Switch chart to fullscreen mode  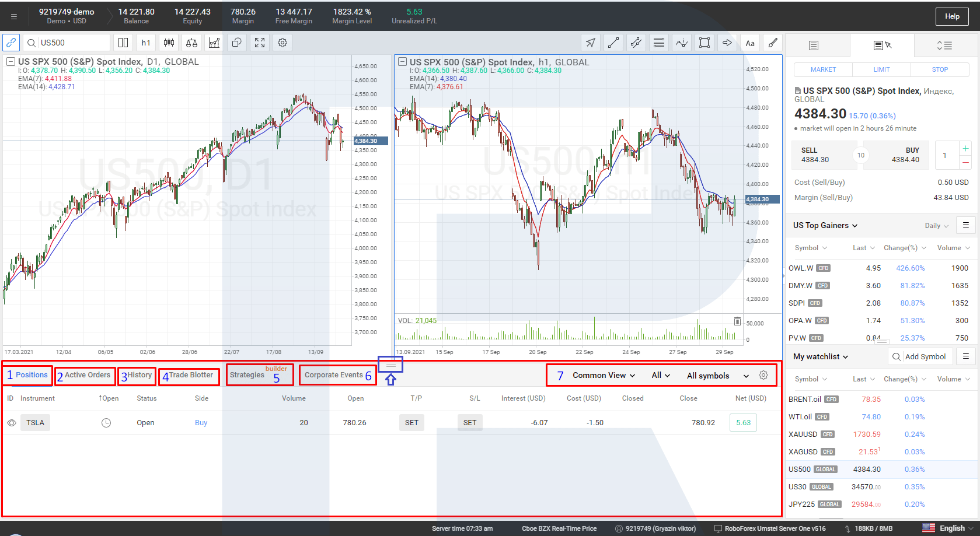[x=260, y=43]
